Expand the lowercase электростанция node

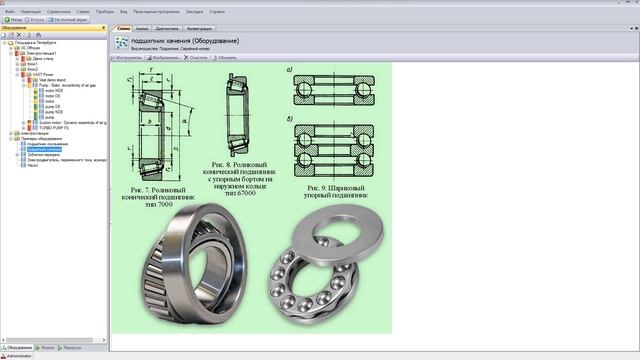(11, 133)
